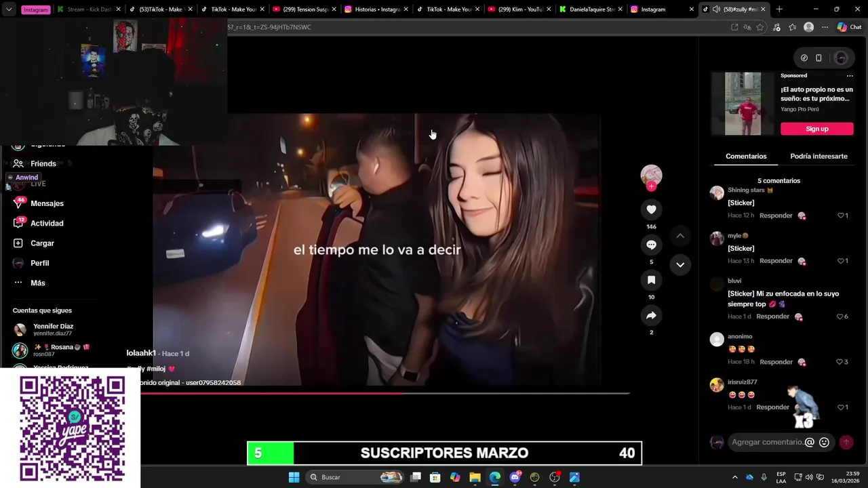Like the video with the heart icon
868x488 pixels.
(x=651, y=209)
